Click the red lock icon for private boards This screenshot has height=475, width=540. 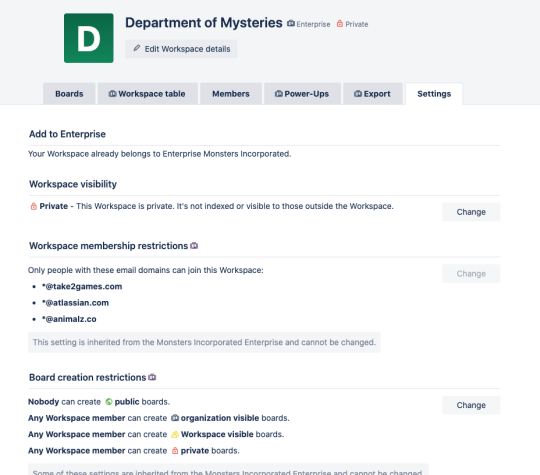click(175, 451)
